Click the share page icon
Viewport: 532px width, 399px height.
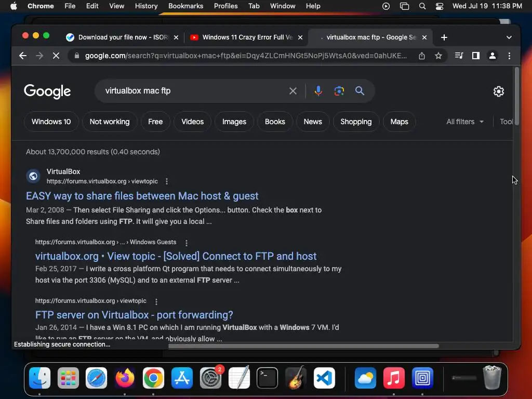pos(422,56)
